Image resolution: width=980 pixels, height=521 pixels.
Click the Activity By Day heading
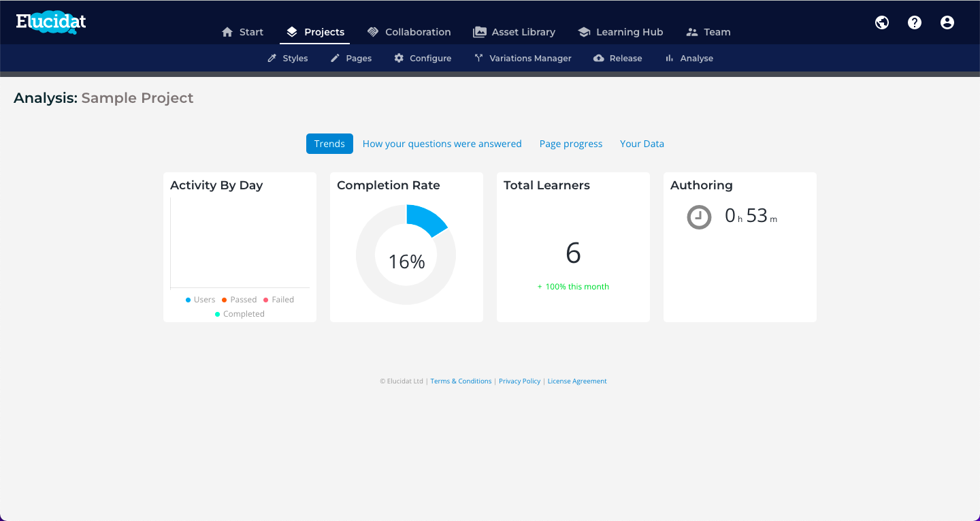point(216,185)
